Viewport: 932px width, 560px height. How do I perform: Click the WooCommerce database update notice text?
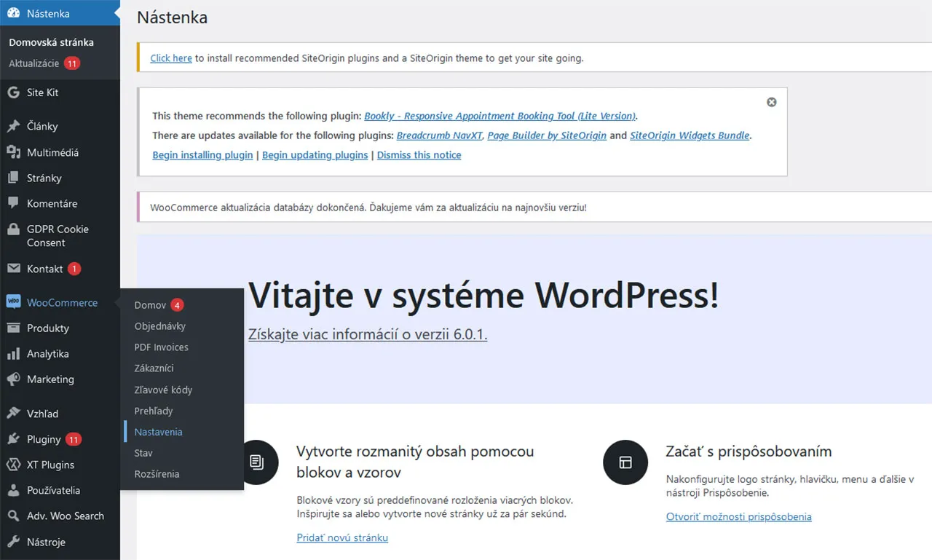tap(368, 208)
